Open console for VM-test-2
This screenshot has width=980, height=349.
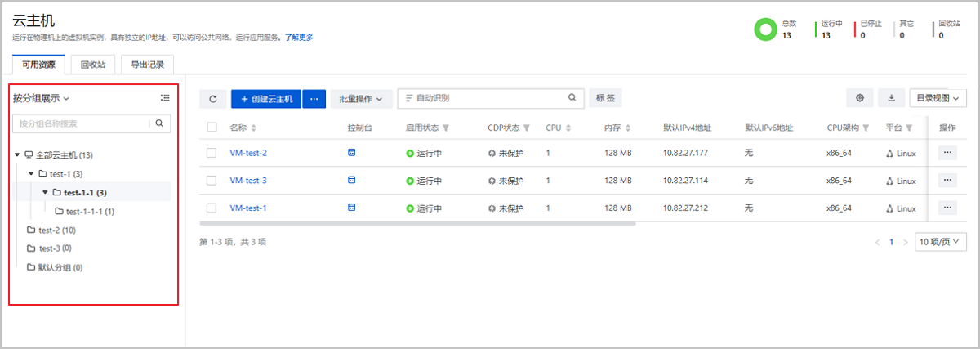[x=352, y=153]
